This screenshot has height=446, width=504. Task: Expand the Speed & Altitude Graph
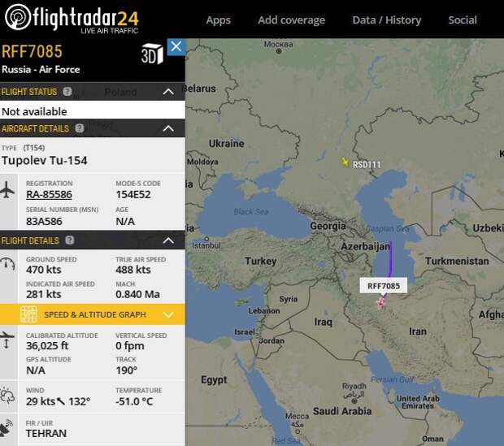pyautogui.click(x=168, y=314)
